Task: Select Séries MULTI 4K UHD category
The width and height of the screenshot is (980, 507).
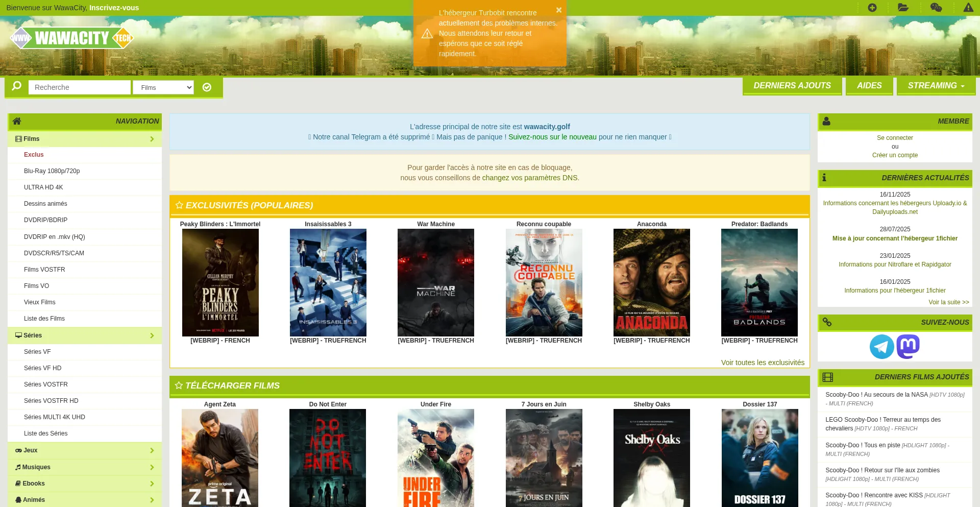Action: (x=55, y=417)
